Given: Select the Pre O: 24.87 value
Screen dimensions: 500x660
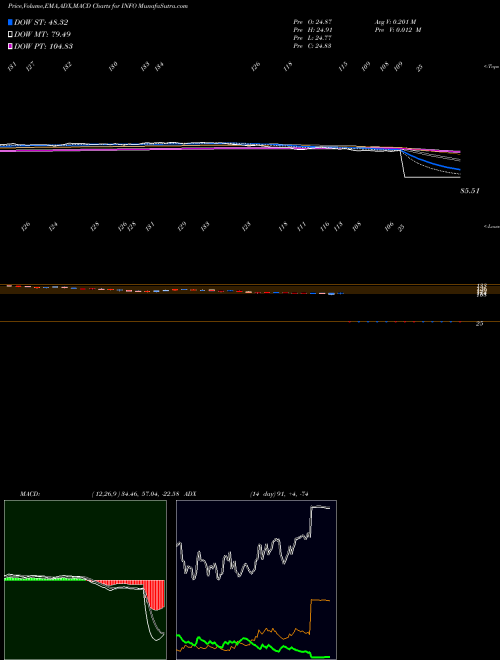Looking at the screenshot, I should click(313, 21).
